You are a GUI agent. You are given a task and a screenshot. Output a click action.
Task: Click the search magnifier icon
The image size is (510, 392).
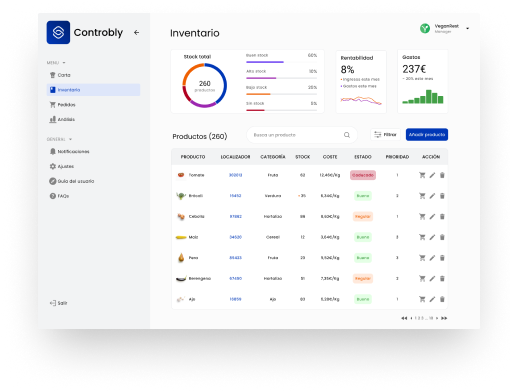347,135
